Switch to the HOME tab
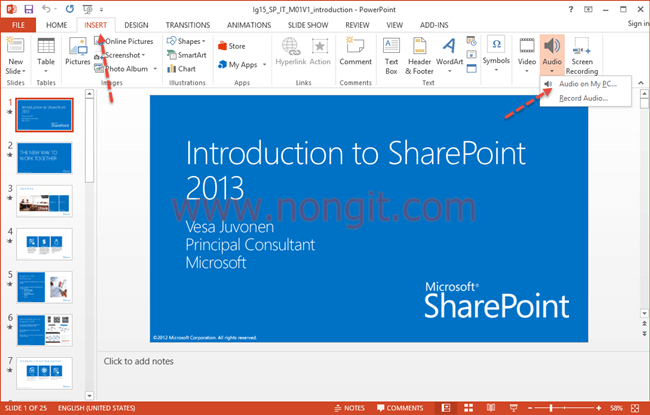The image size is (650, 415). click(x=56, y=25)
